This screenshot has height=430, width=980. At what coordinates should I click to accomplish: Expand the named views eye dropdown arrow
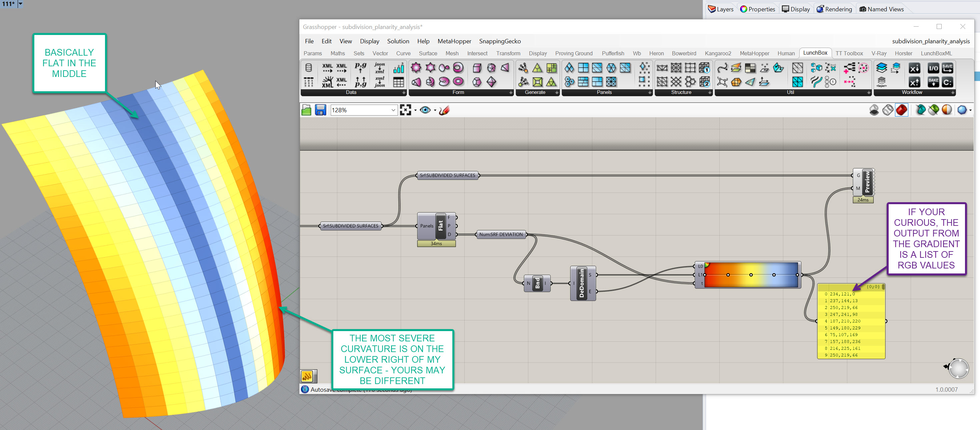pyautogui.click(x=435, y=110)
